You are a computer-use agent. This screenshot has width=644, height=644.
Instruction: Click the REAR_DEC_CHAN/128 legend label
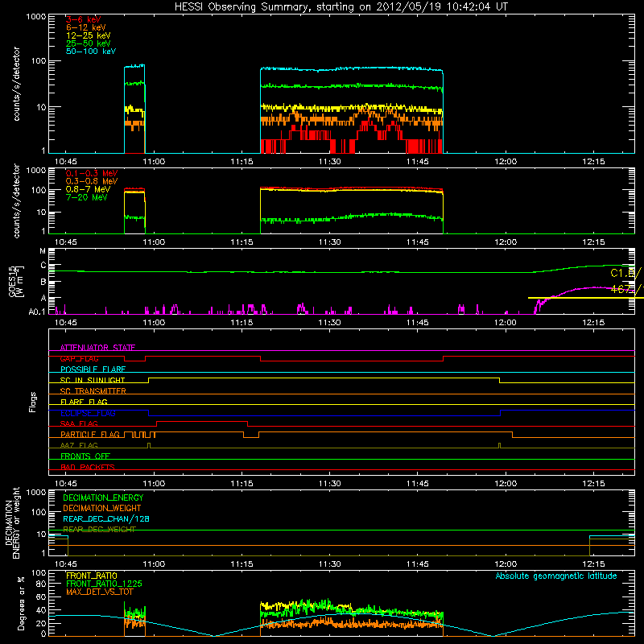pos(106,518)
